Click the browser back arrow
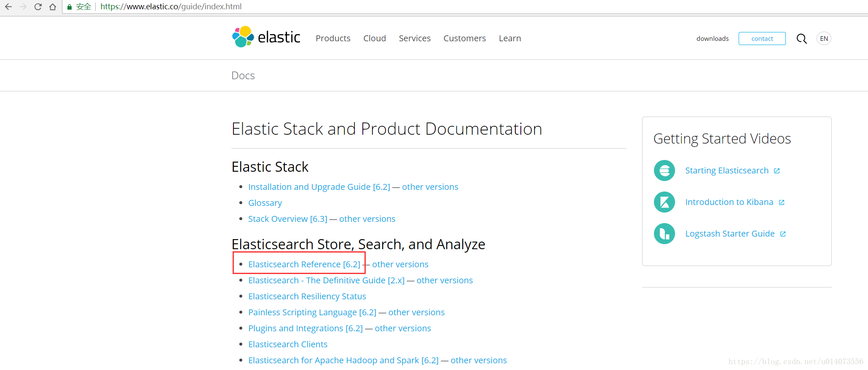 (x=8, y=7)
